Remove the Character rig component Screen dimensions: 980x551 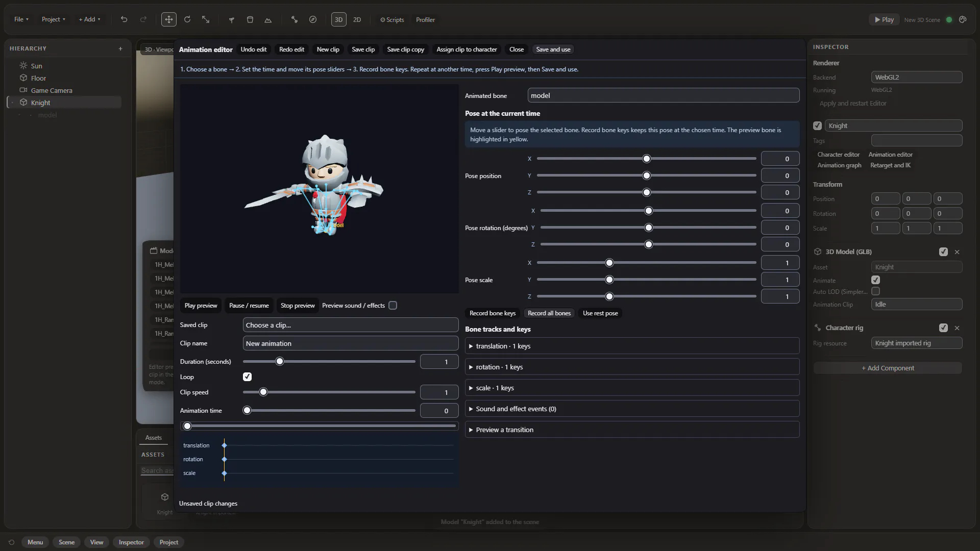click(957, 328)
